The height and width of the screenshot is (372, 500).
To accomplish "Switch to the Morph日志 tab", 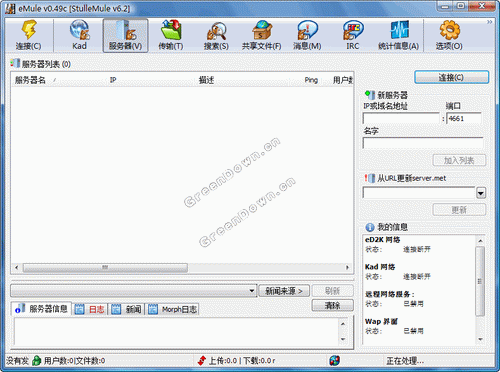I will tap(173, 309).
